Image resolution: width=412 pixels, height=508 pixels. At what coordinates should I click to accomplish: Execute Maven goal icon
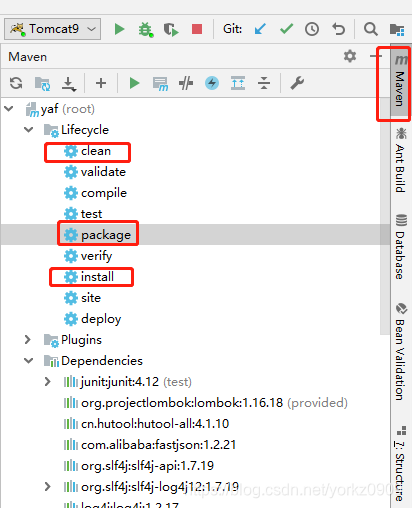click(160, 84)
